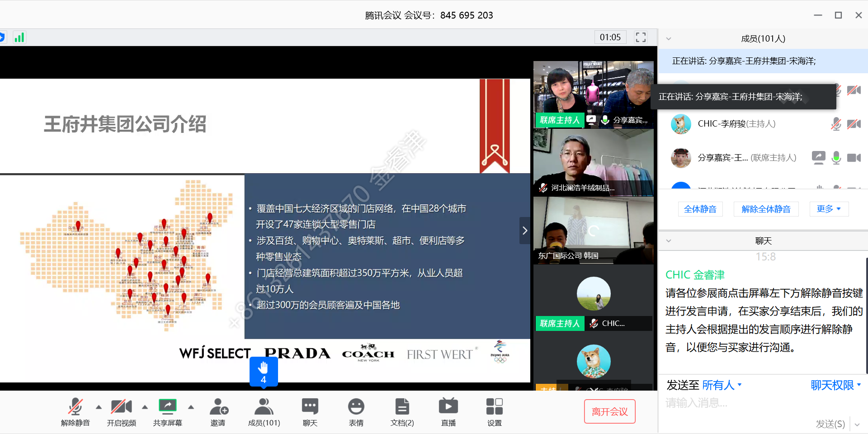The image size is (868, 434).
Task: Click the leave meeting button
Action: coord(609,411)
